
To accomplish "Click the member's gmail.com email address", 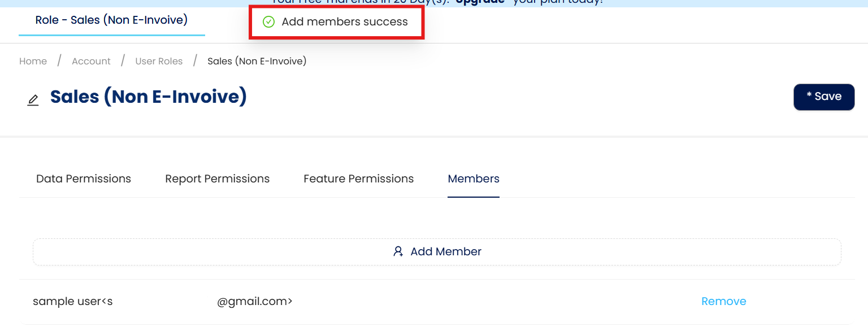I will click(254, 302).
